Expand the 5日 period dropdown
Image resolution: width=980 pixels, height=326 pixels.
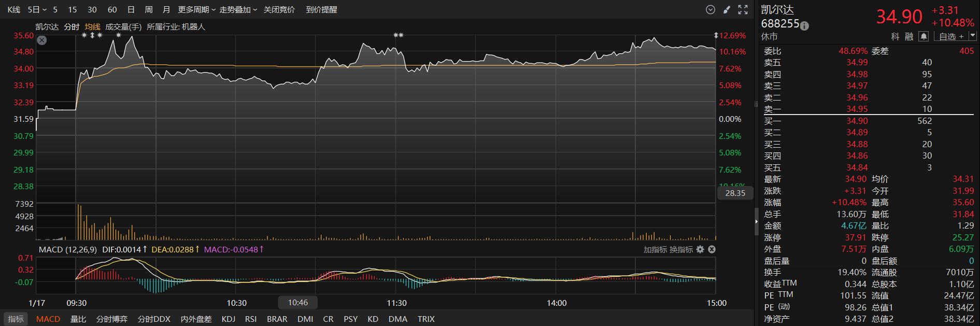click(37, 9)
